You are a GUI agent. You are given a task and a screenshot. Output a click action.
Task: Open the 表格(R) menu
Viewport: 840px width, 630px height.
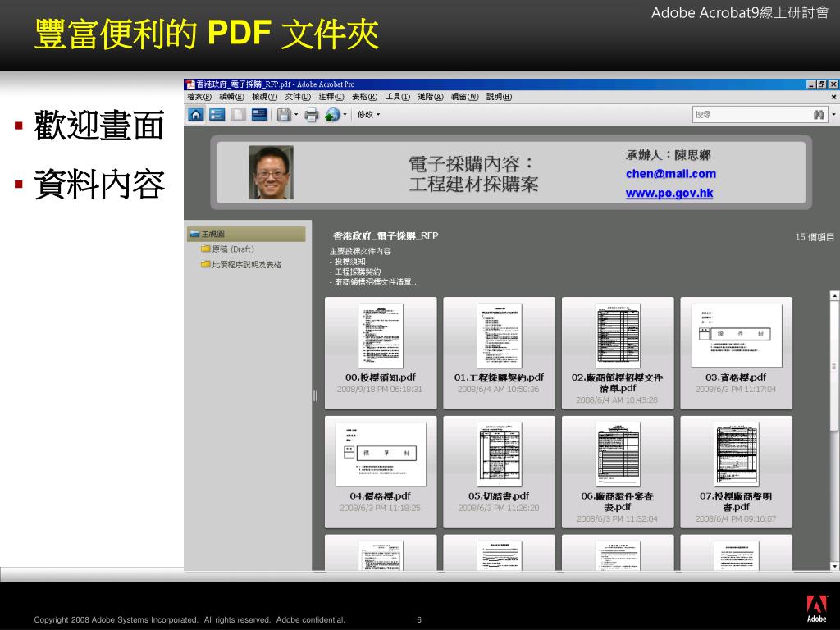tap(364, 97)
